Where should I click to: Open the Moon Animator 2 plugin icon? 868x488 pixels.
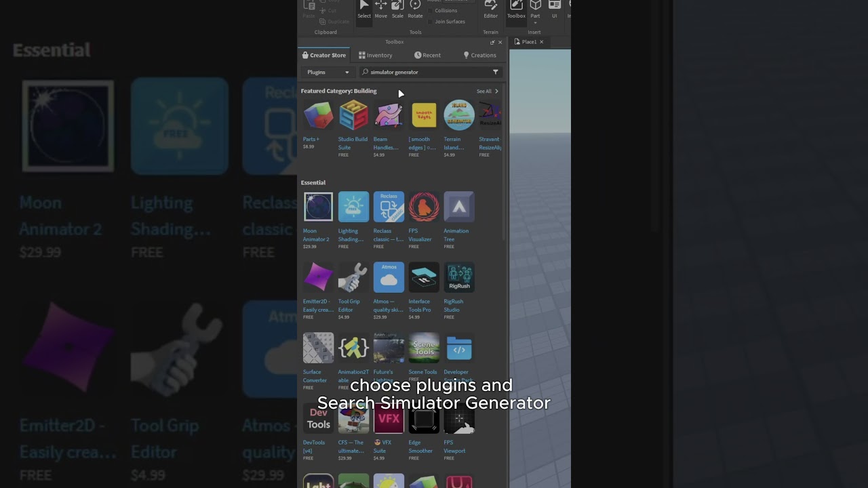[x=318, y=207]
